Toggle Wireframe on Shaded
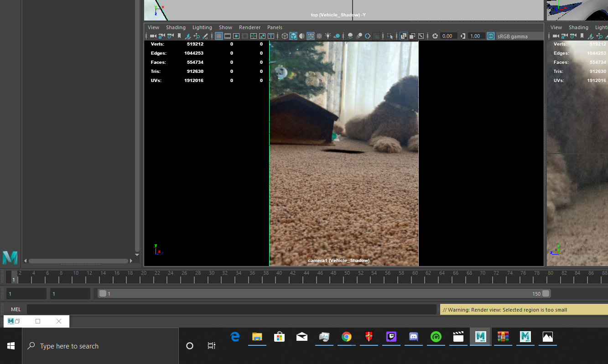Image resolution: width=608 pixels, height=364 pixels. 311,36
